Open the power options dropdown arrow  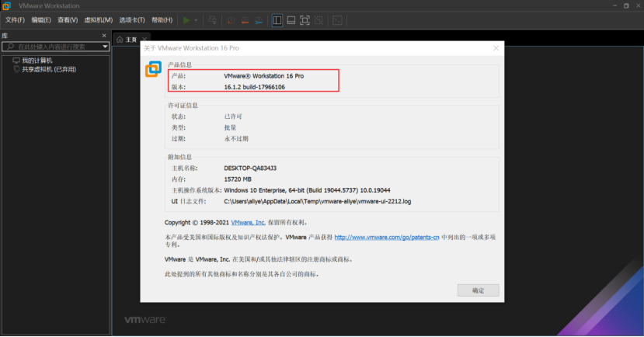[x=196, y=20]
